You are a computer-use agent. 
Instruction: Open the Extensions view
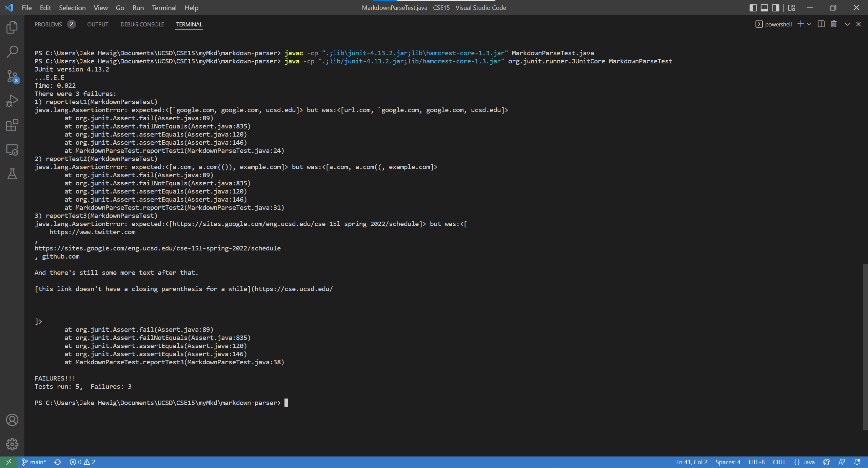[x=12, y=125]
